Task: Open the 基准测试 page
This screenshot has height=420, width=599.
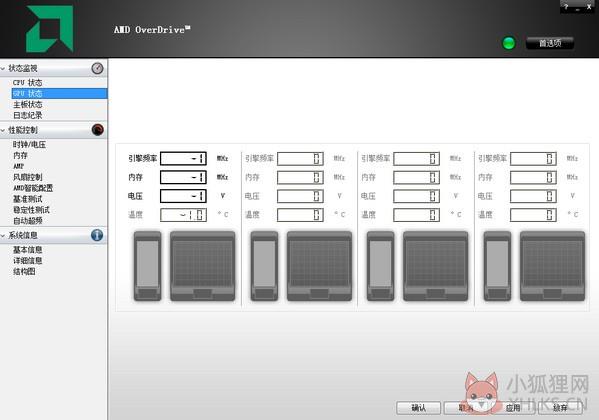Action: coord(28,199)
